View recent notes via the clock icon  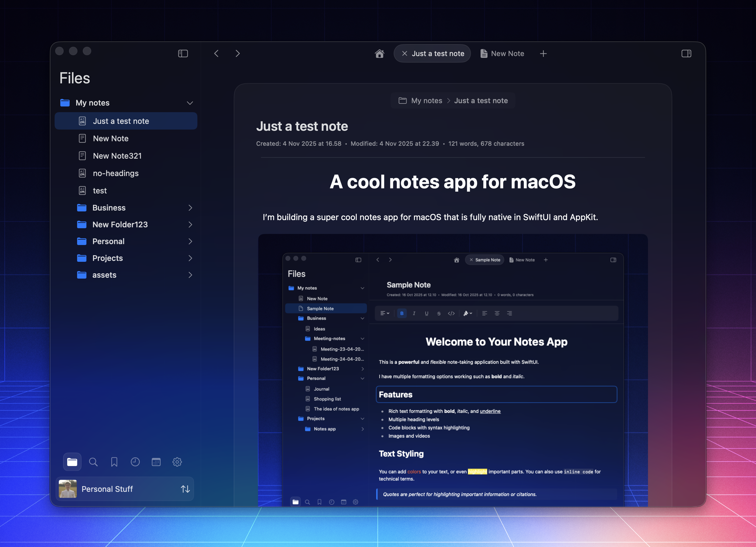point(135,462)
